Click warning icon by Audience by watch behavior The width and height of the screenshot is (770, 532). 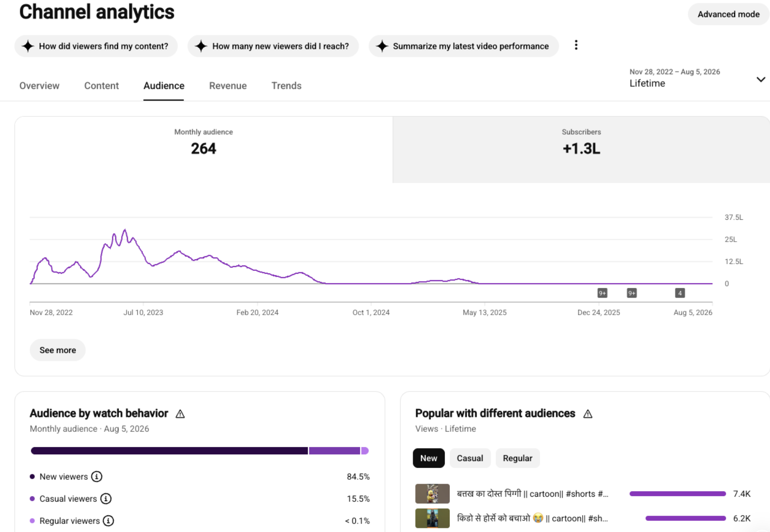[x=180, y=414]
